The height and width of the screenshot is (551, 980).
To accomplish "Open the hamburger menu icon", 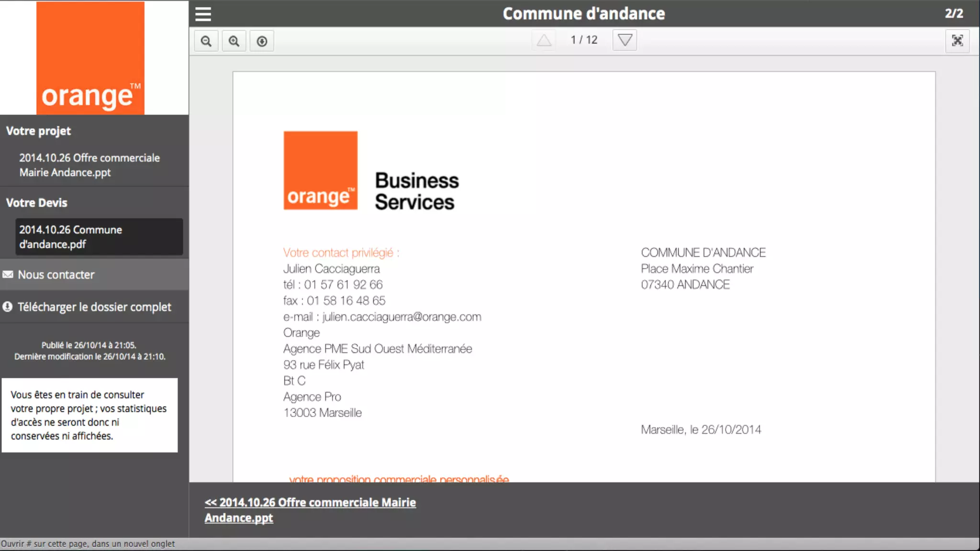I will (x=203, y=14).
